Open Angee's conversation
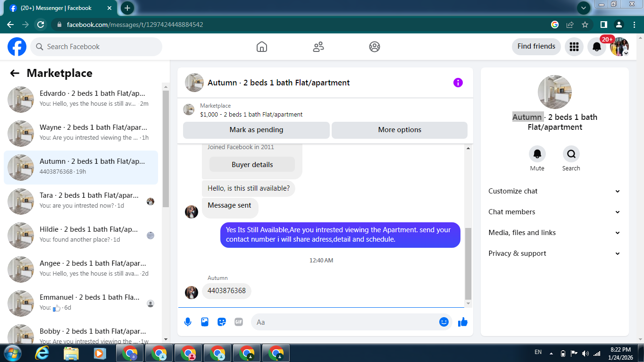This screenshot has width=644, height=362. pyautogui.click(x=81, y=269)
